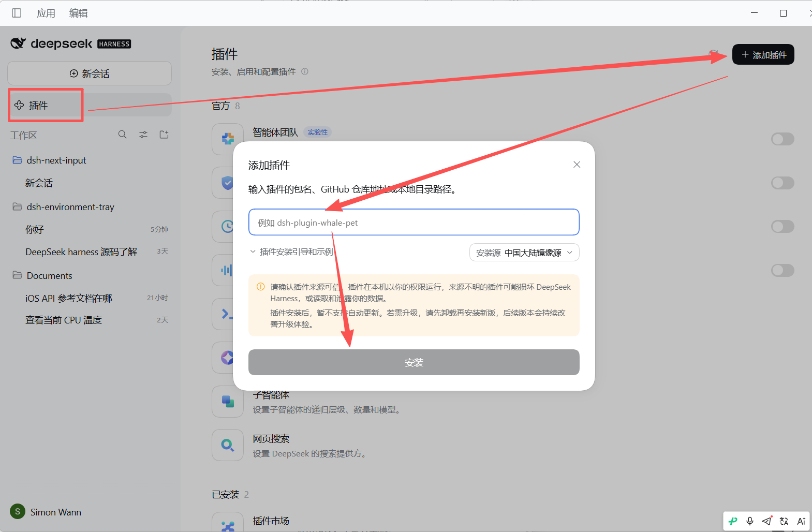Screen dimensions: 812x532
Task: Open the 应用 menu
Action: coord(46,13)
